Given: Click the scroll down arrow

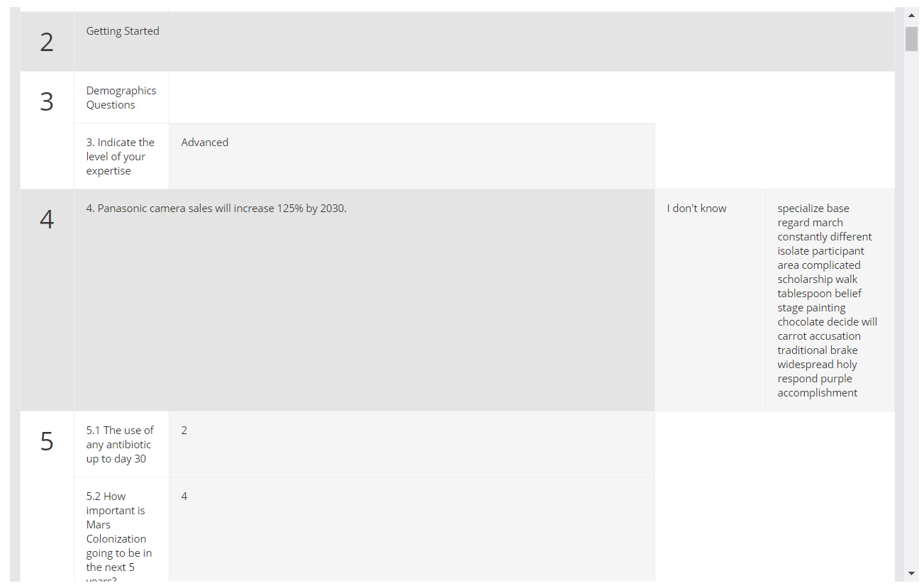Looking at the screenshot, I should (x=911, y=572).
